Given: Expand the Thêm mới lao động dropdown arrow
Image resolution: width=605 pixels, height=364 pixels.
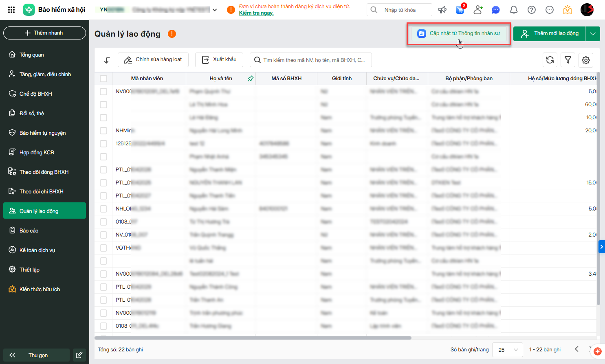Looking at the screenshot, I should click(x=593, y=33).
